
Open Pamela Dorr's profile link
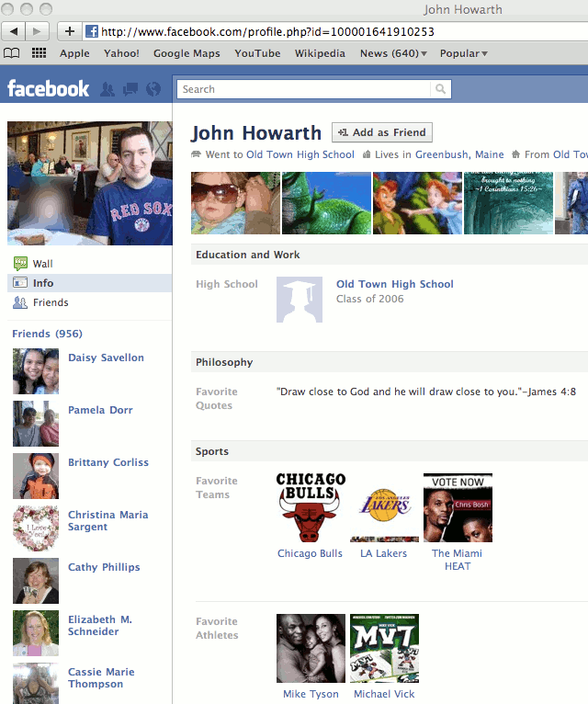click(x=100, y=410)
